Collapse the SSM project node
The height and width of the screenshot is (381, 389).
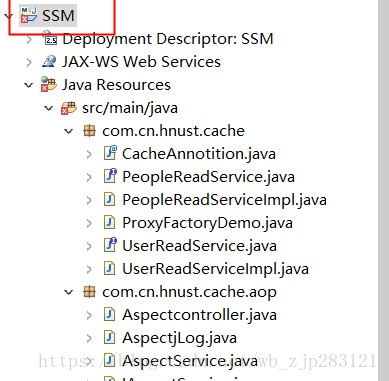9,15
